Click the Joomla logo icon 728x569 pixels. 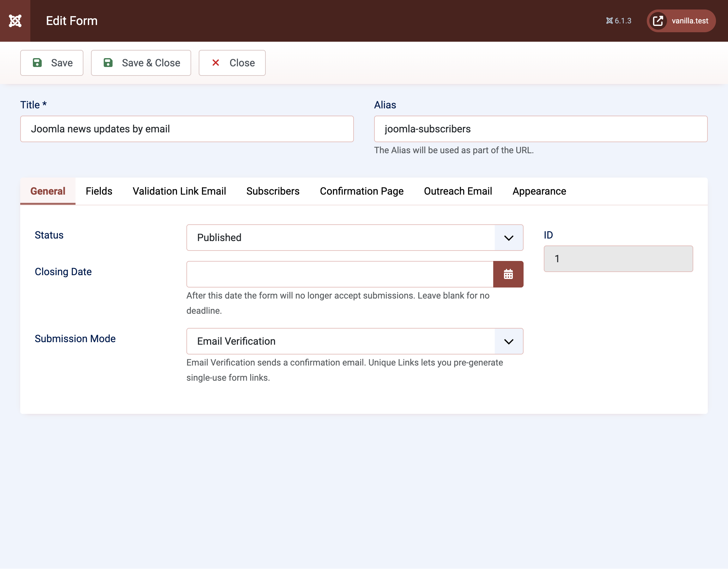coord(15,21)
